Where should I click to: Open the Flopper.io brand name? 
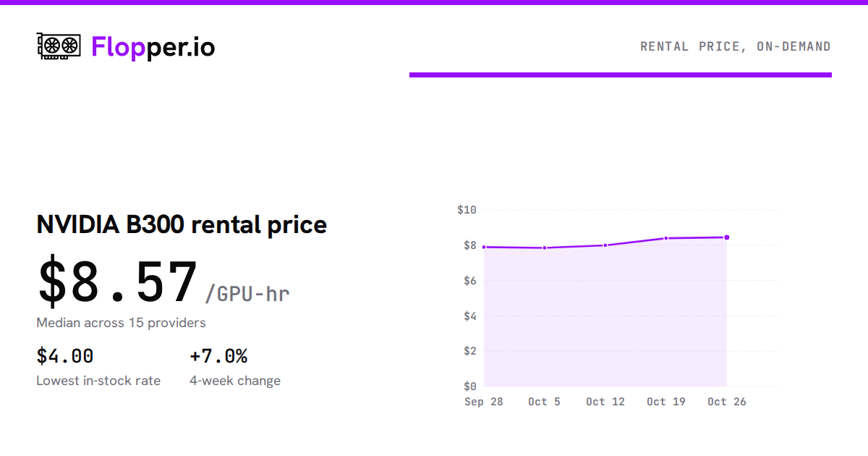click(153, 47)
